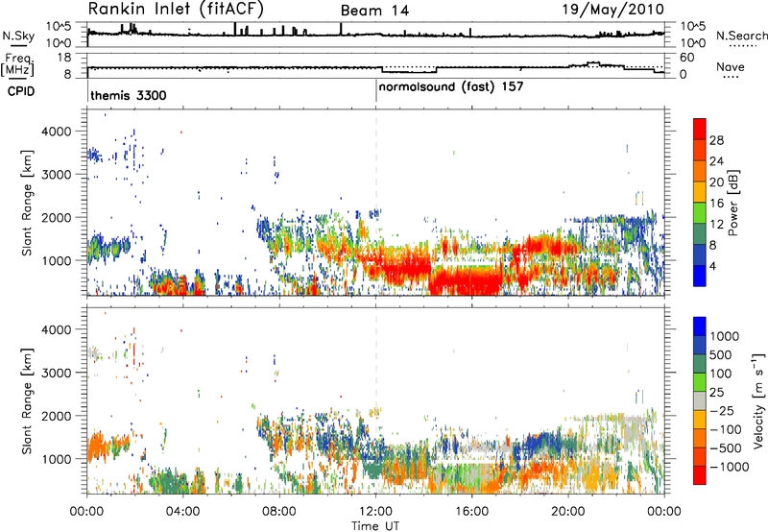Click the "18" frequency axis tick
This screenshot has height=532, width=768.
click(x=64, y=58)
